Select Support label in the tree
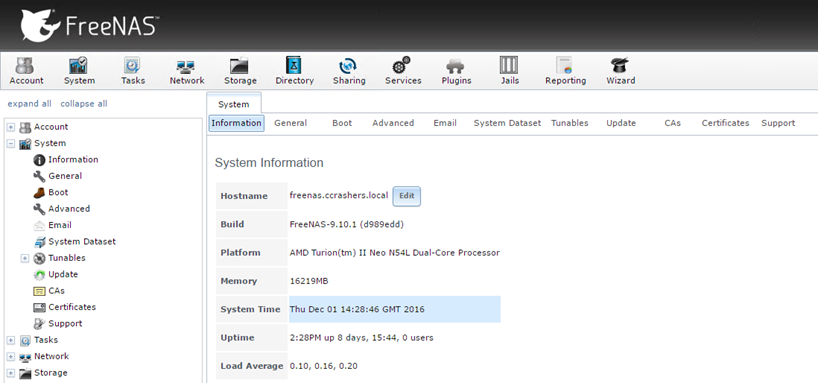Image resolution: width=818 pixels, height=383 pixels. pyautogui.click(x=65, y=324)
